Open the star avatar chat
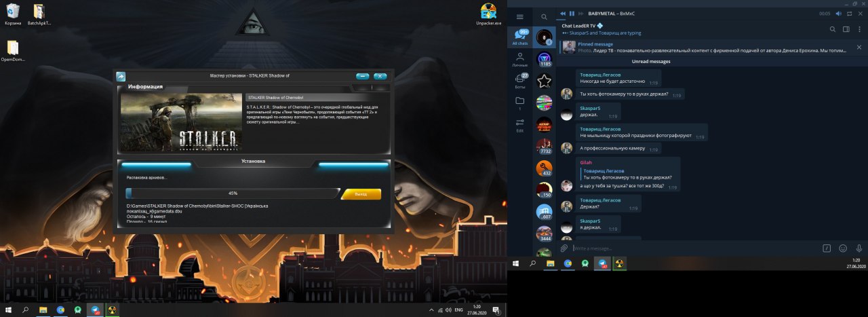Image resolution: width=868 pixels, height=317 pixels. (x=544, y=81)
